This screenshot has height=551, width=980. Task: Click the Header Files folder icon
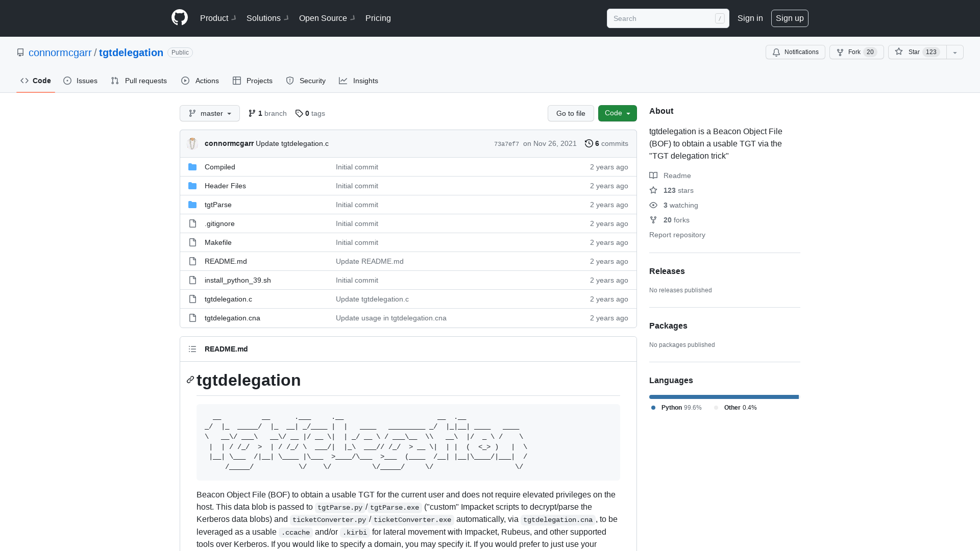coord(192,186)
